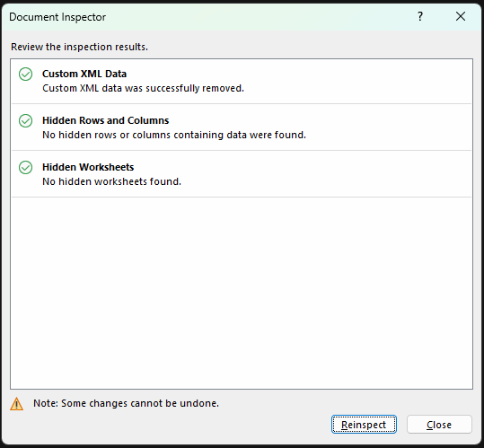Click the green checkmark beside Custom XML Data
The height and width of the screenshot is (448, 484).
[x=25, y=74]
